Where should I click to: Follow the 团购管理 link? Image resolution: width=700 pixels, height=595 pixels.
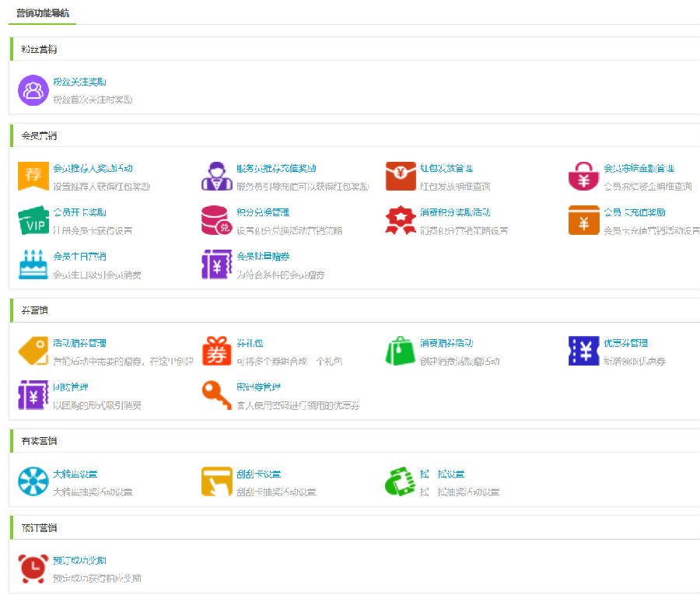pyautogui.click(x=71, y=387)
